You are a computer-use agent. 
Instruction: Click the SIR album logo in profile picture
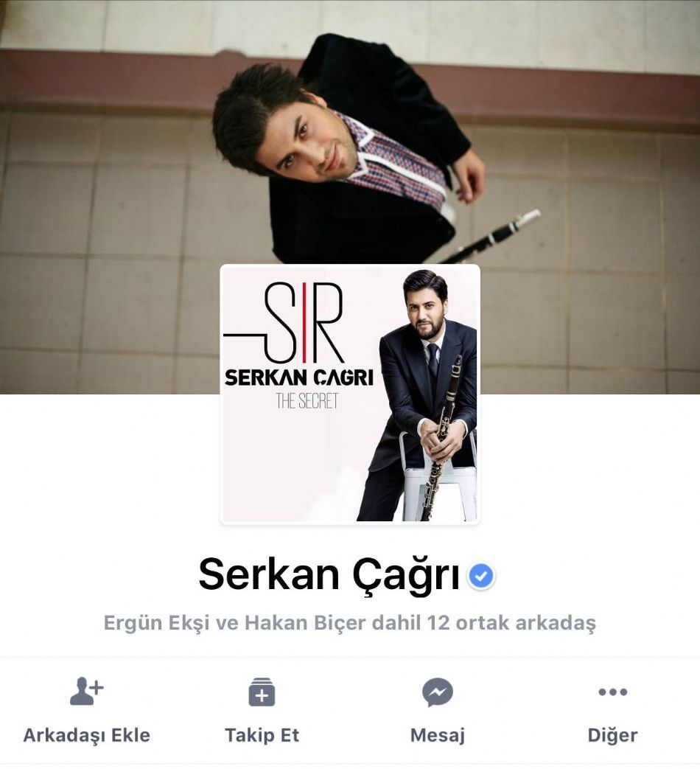point(284,322)
